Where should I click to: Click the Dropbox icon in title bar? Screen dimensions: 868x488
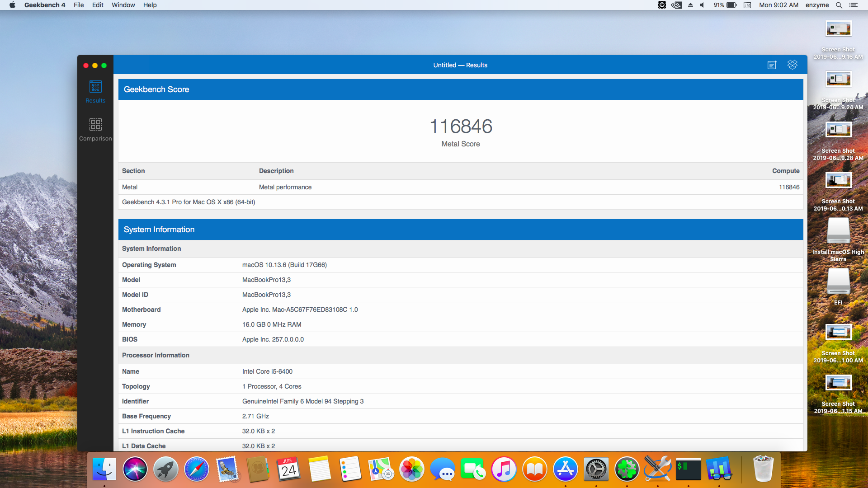[x=792, y=65]
